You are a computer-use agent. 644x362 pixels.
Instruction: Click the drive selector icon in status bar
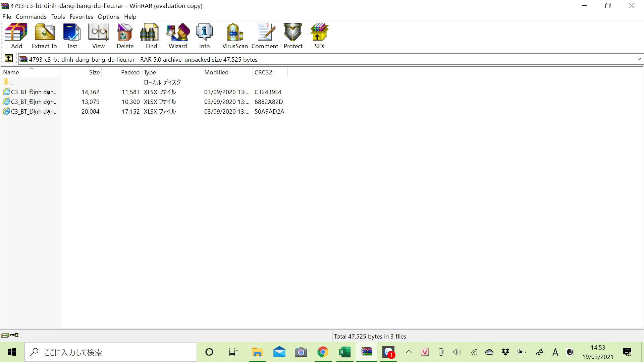tap(5, 335)
